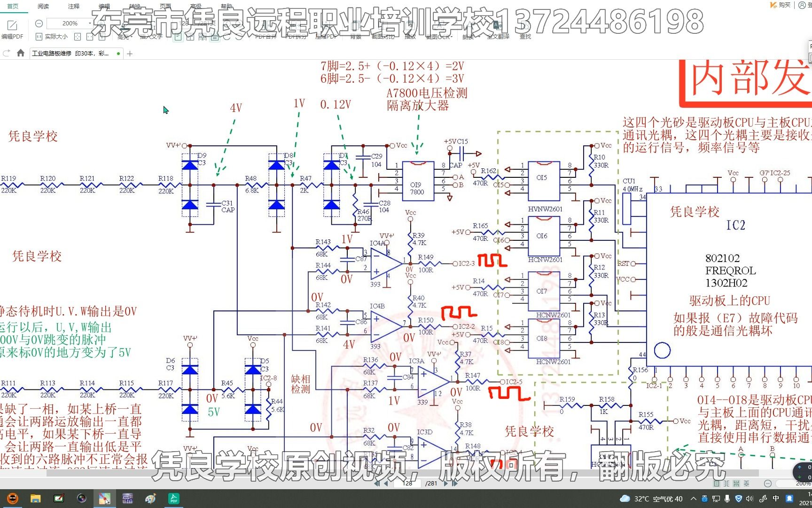Viewport: 812px width, 508px height.
Task: Open the 帮助 ribbon tab
Action: [226, 6]
